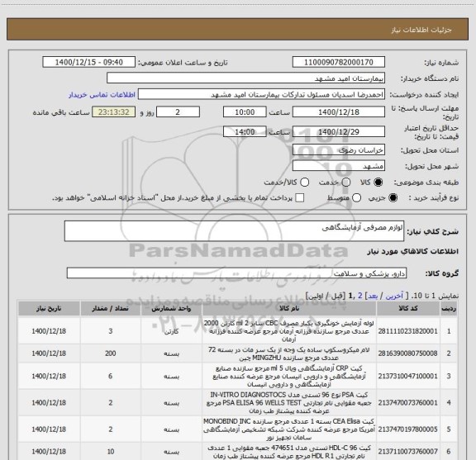Click quantity 10 in row 6

(111, 452)
